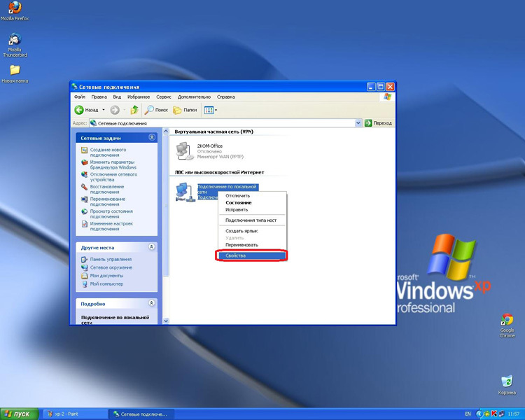The image size is (525, 420).
Task: Click the Переход go button
Action: coord(378,123)
